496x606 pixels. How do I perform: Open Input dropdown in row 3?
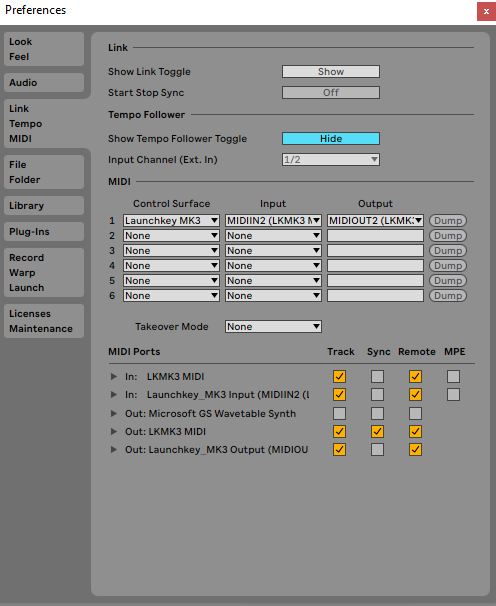click(273, 251)
